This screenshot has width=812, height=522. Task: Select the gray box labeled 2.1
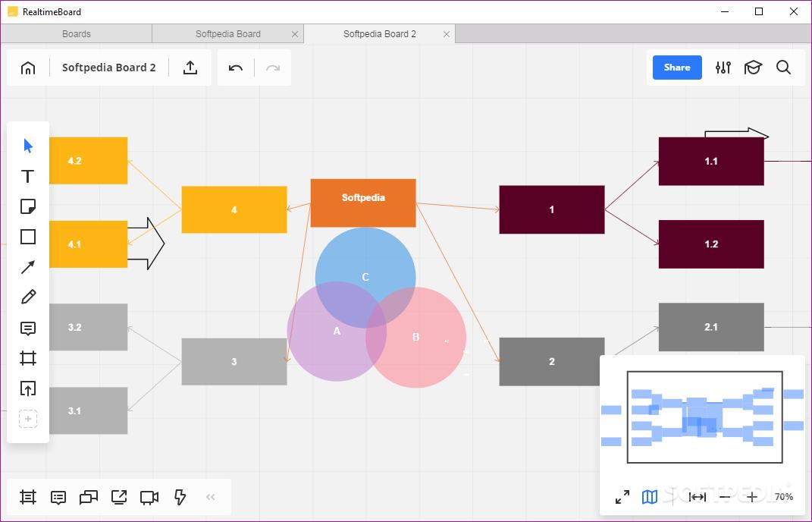pyautogui.click(x=711, y=327)
